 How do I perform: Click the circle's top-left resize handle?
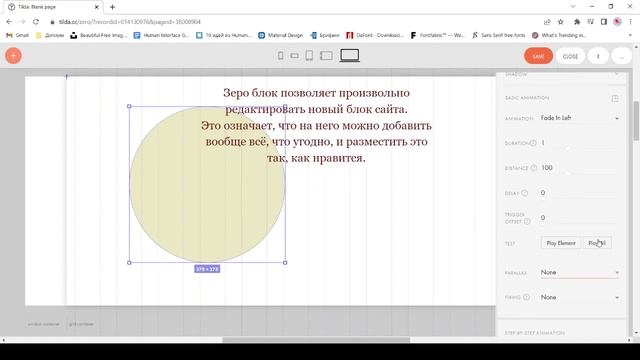click(x=129, y=107)
